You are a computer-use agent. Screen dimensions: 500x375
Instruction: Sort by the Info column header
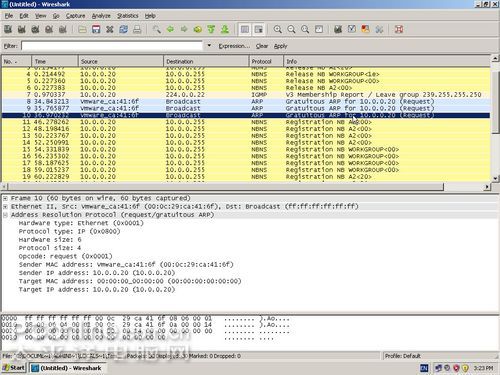tap(387, 61)
